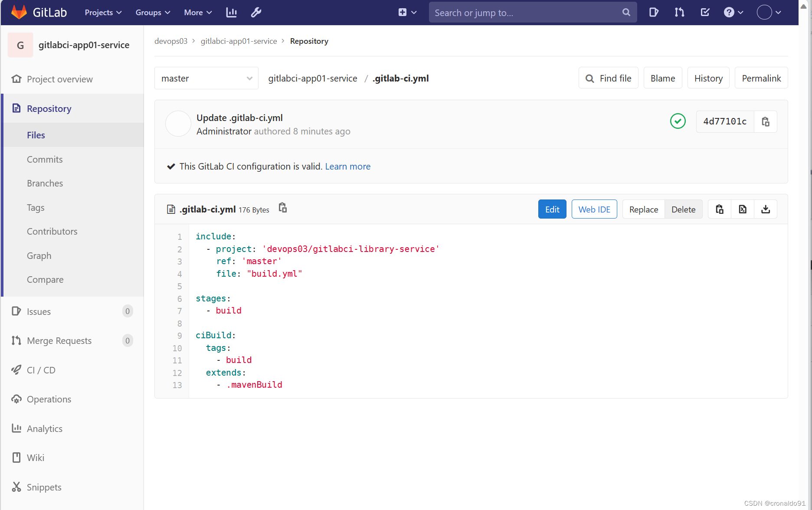Go to Commits in sidebar

72,159
